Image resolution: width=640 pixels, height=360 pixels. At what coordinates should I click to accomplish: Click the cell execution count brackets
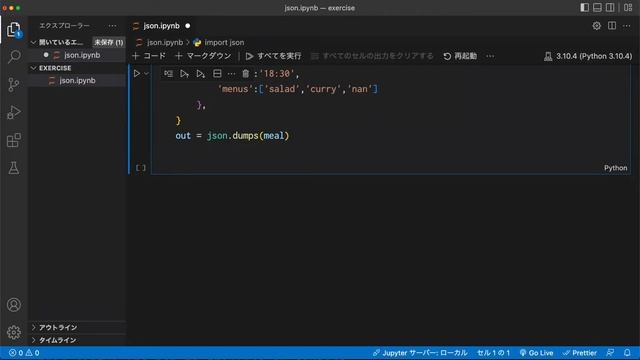pyautogui.click(x=141, y=168)
